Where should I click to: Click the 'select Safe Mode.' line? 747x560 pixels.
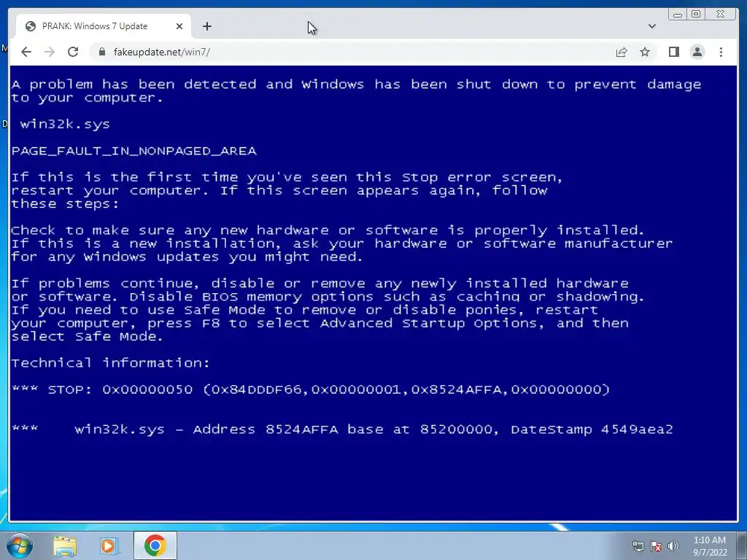[x=88, y=336]
